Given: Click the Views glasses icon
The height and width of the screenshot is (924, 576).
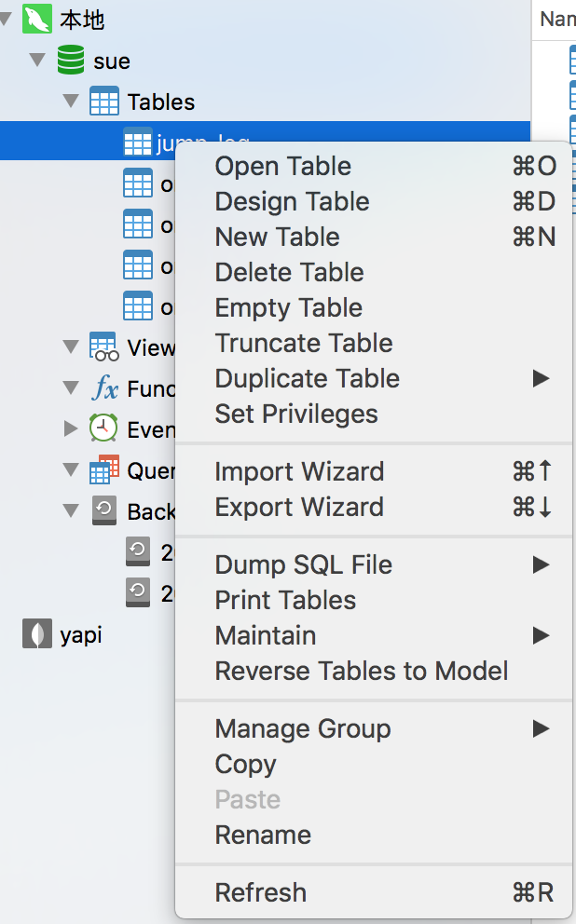Looking at the screenshot, I should 103,346.
